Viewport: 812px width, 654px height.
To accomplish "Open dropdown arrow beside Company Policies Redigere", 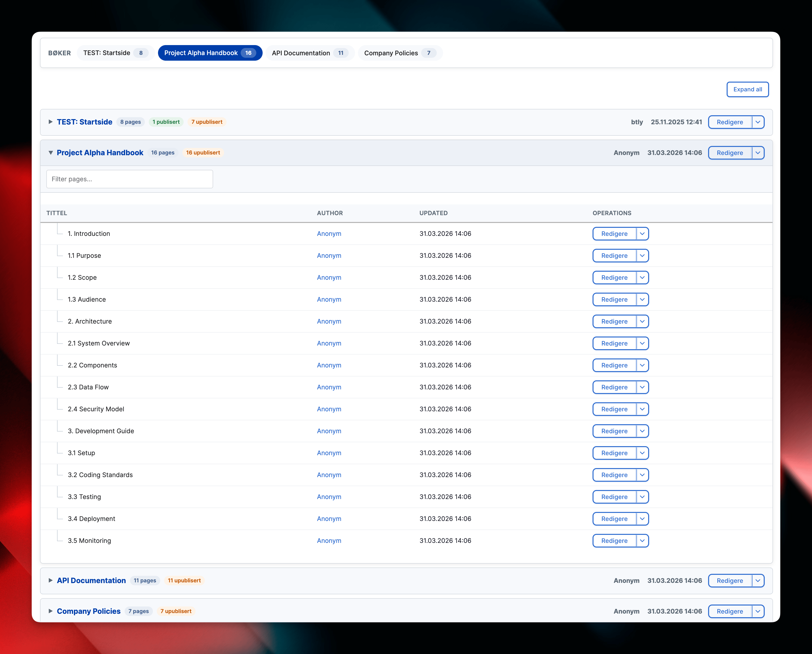I will click(758, 611).
